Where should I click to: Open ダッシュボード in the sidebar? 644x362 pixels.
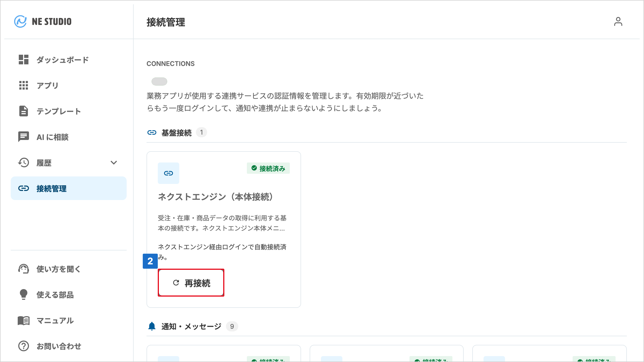(x=69, y=60)
